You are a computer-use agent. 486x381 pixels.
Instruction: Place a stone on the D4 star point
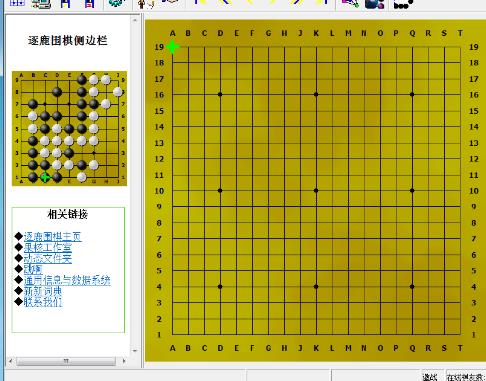coord(220,287)
